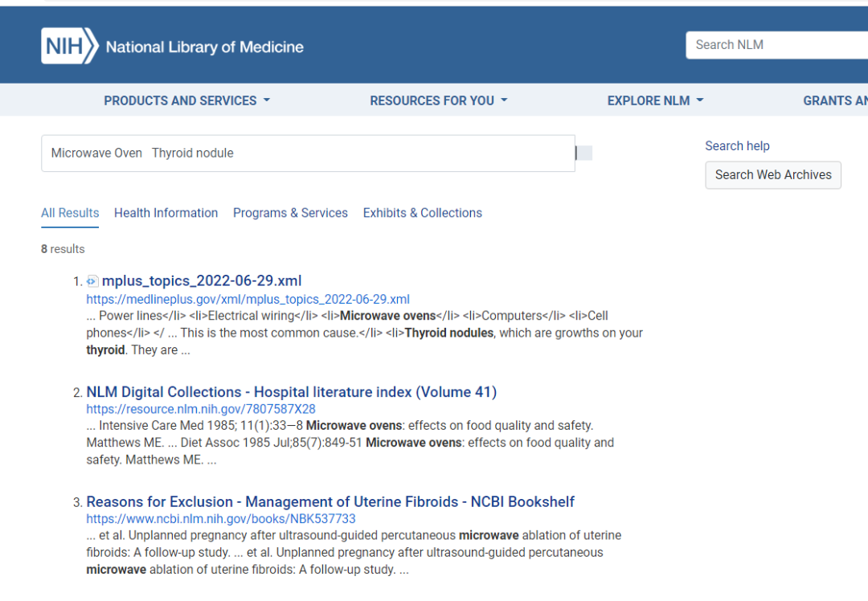Open the Exhibits & Collections tab
This screenshot has height=601, width=868.
click(422, 213)
